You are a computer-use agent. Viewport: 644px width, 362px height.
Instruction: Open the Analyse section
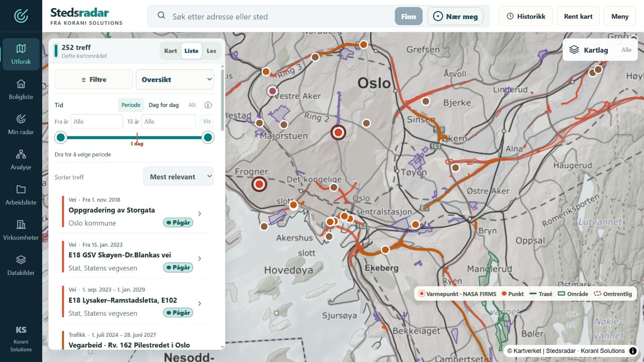pos(21,160)
